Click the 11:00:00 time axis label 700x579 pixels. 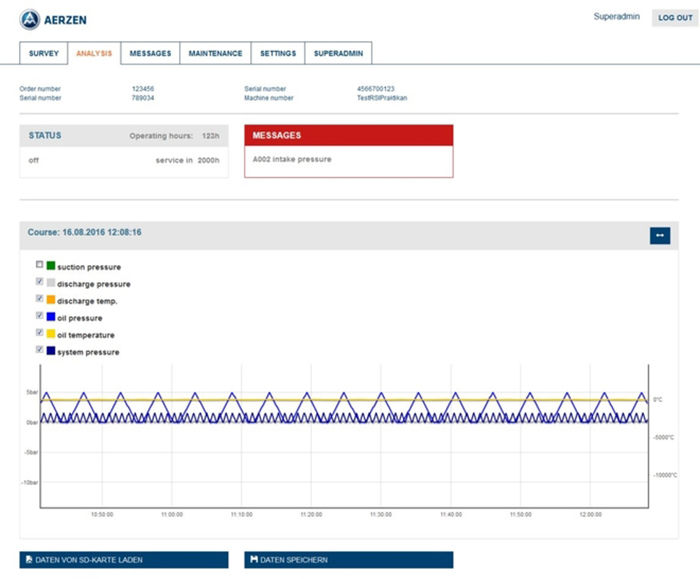tap(172, 515)
